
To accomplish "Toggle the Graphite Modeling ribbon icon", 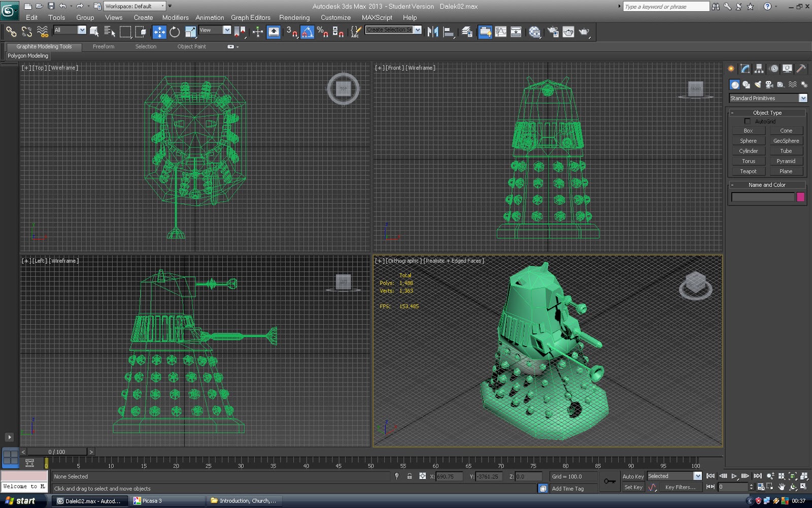I will [x=485, y=32].
